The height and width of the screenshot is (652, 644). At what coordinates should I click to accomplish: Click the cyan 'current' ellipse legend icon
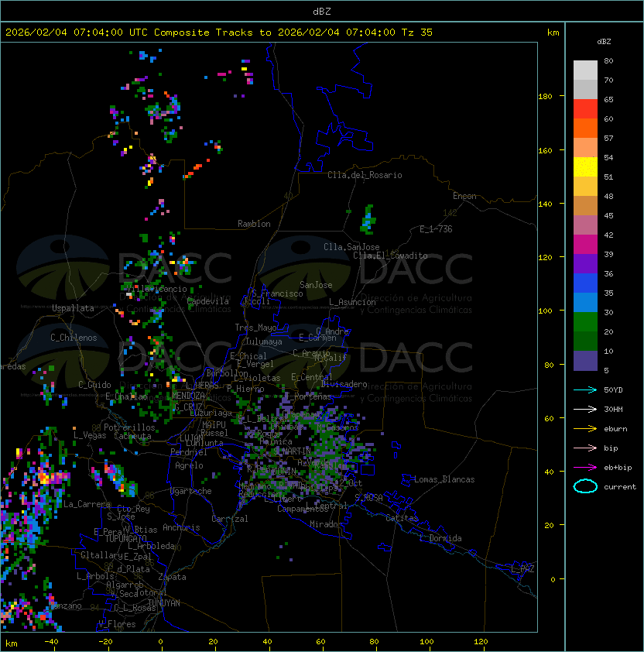(x=585, y=486)
